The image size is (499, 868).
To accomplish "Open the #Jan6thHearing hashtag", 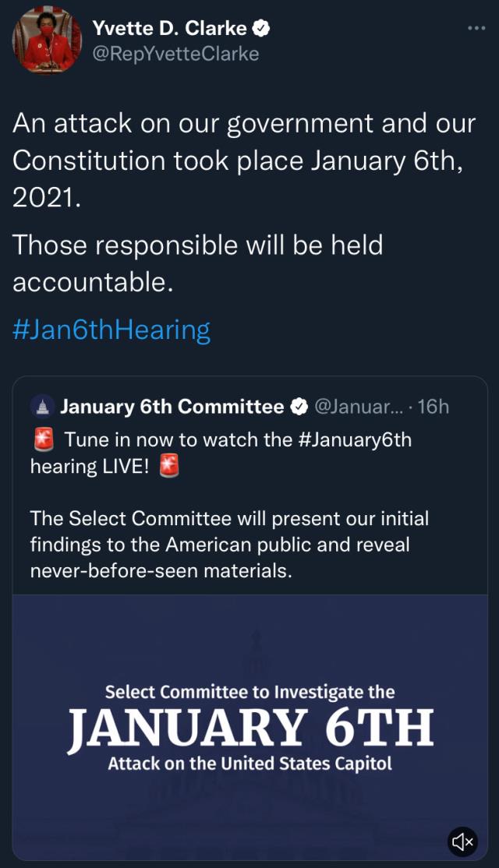I will (x=111, y=330).
